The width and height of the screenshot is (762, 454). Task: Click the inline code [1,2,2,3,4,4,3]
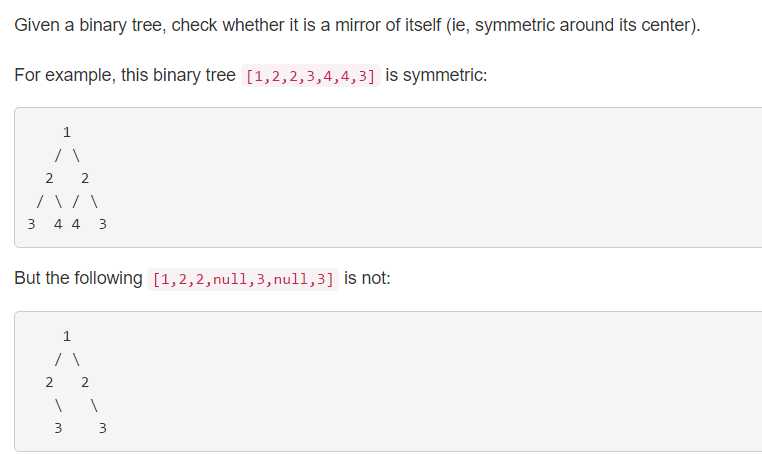(310, 76)
